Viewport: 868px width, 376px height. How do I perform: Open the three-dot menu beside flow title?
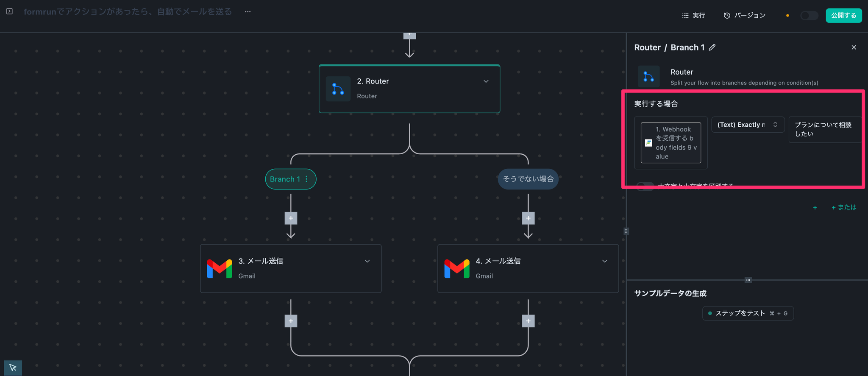248,12
